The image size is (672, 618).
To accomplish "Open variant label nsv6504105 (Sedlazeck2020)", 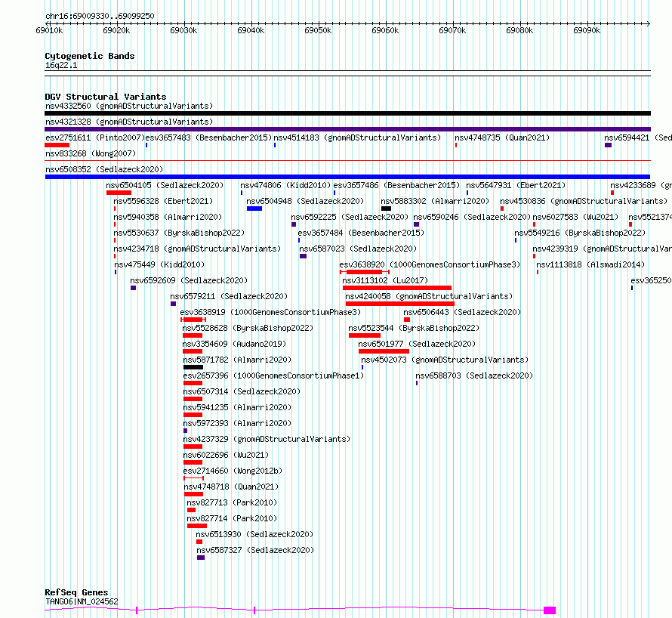I will [165, 185].
